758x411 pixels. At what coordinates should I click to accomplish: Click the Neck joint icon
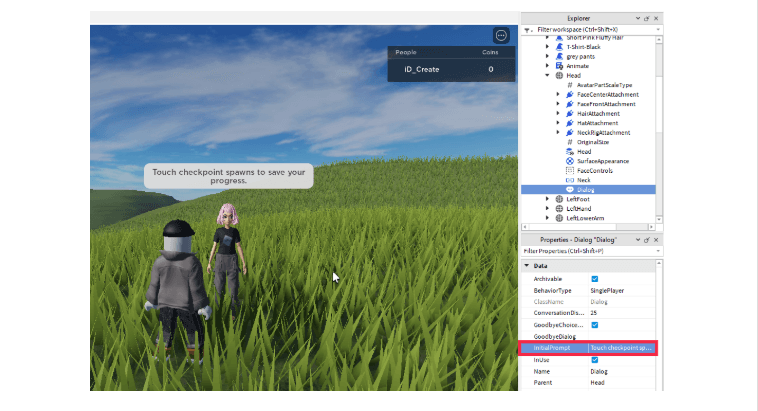(x=569, y=180)
